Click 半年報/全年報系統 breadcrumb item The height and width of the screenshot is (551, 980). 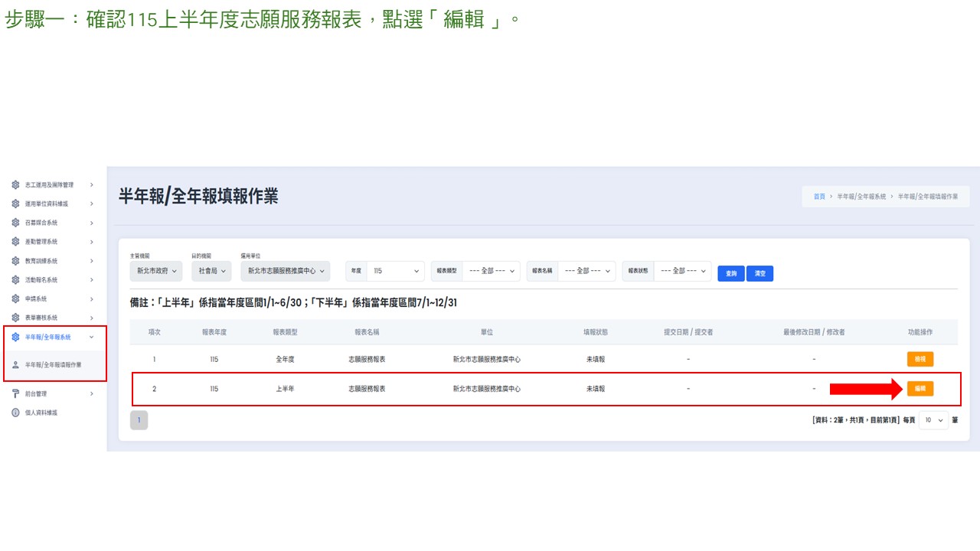click(861, 197)
